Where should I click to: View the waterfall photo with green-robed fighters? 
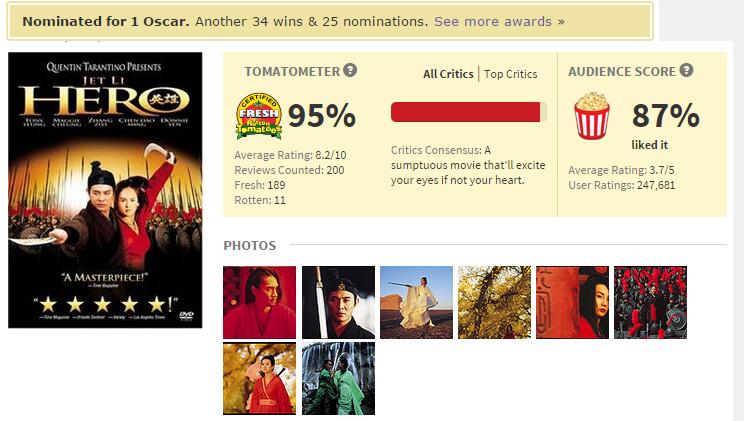338,378
